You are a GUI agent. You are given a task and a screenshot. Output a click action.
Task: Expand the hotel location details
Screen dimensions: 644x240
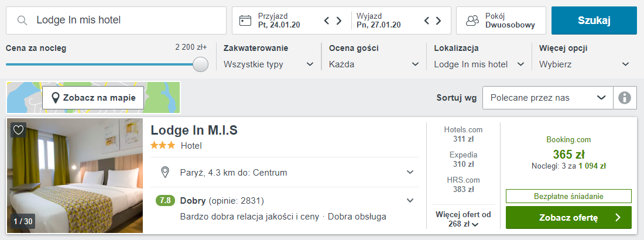point(410,172)
